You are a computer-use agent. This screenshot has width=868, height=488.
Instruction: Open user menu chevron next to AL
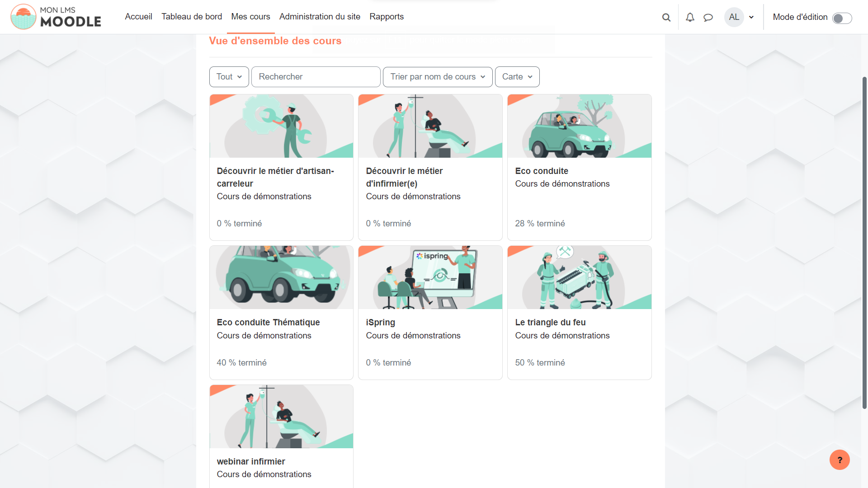[x=751, y=17]
